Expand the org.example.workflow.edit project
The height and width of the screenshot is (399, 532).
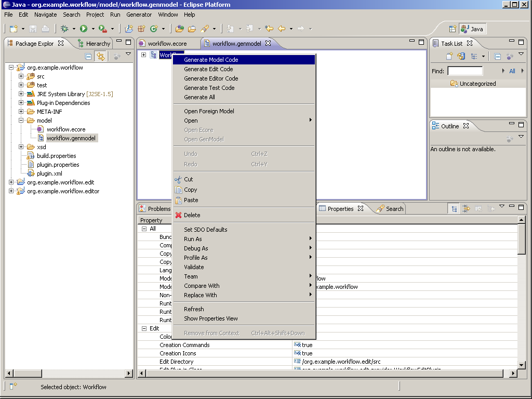[11, 182]
